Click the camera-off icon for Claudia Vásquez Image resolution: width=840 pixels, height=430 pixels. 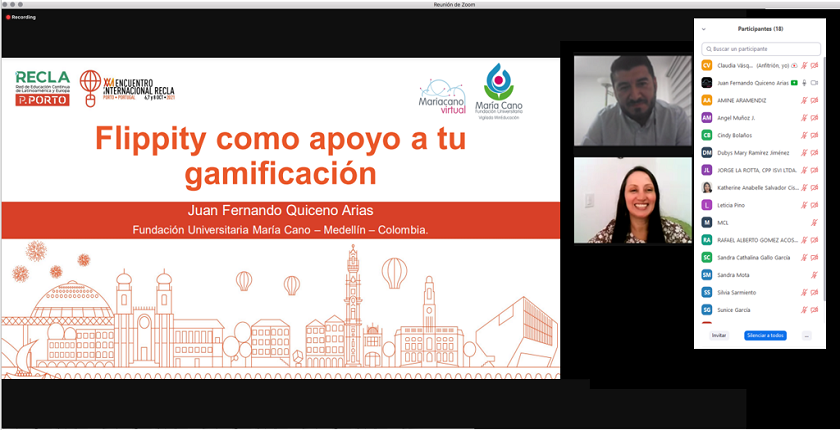[x=814, y=65]
